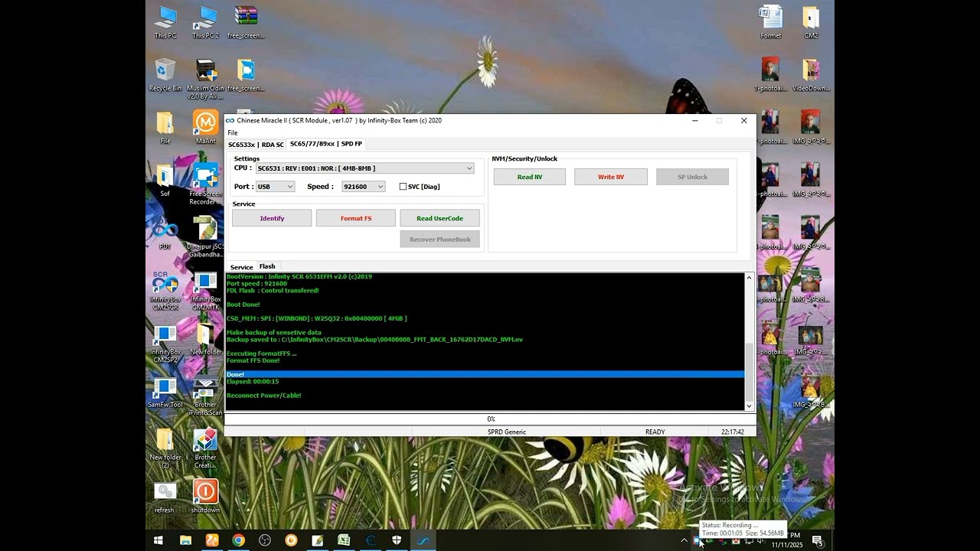This screenshot has height=551, width=980.
Task: Open the This PC desktop icon
Action: point(165,22)
